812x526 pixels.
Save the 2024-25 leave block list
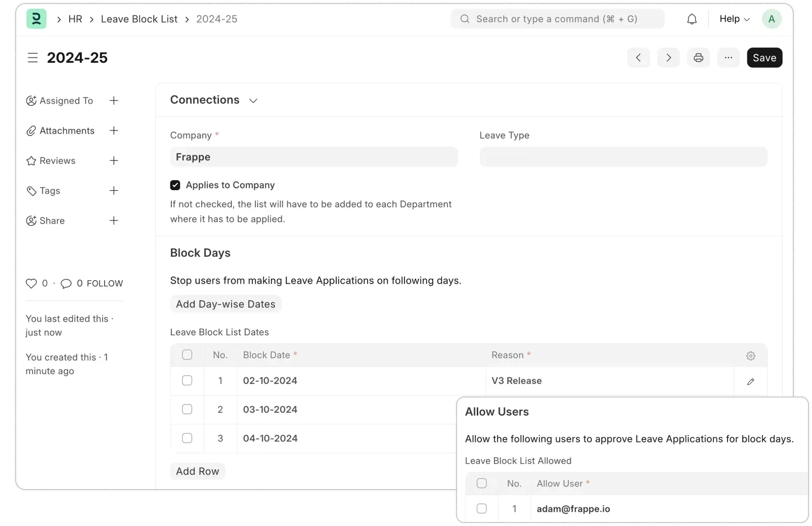(x=764, y=58)
